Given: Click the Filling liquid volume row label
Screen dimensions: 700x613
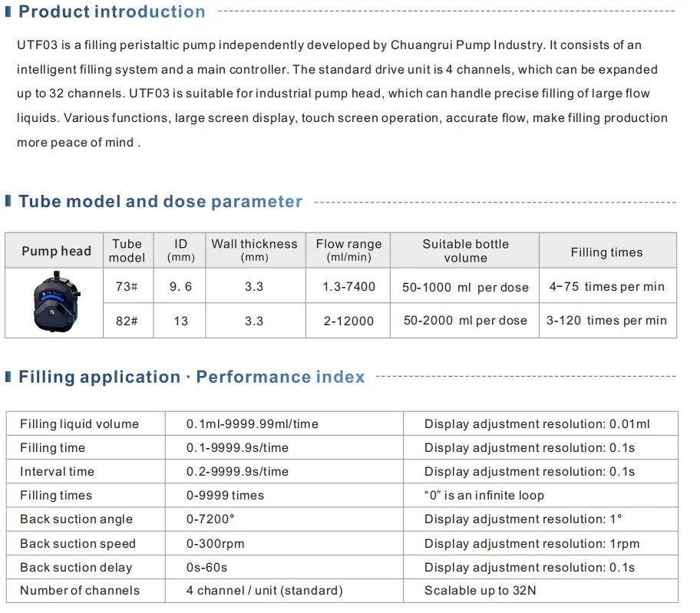Looking at the screenshot, I should (x=79, y=423).
